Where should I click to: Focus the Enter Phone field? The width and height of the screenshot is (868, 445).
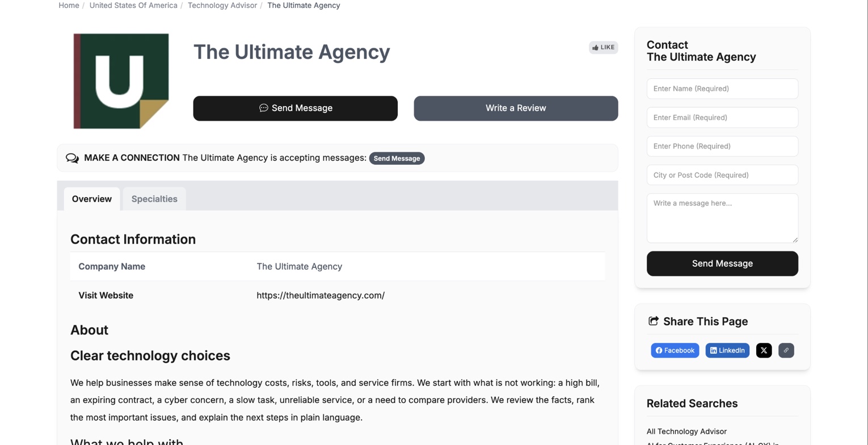722,146
